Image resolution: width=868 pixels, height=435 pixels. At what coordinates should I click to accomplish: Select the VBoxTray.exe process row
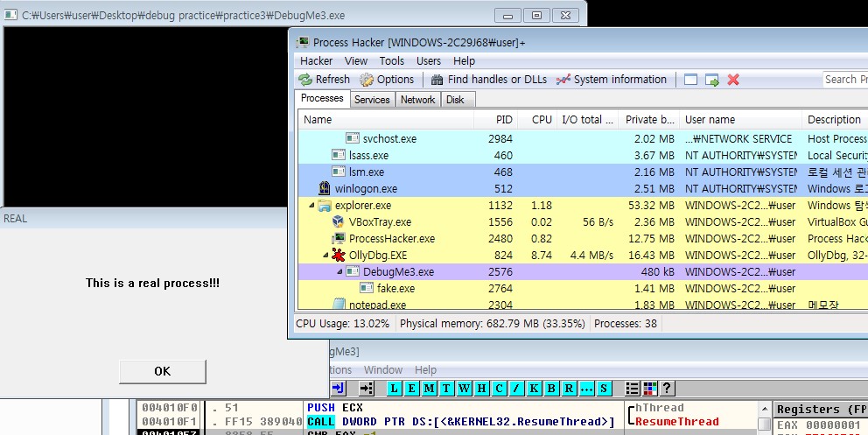[583, 222]
